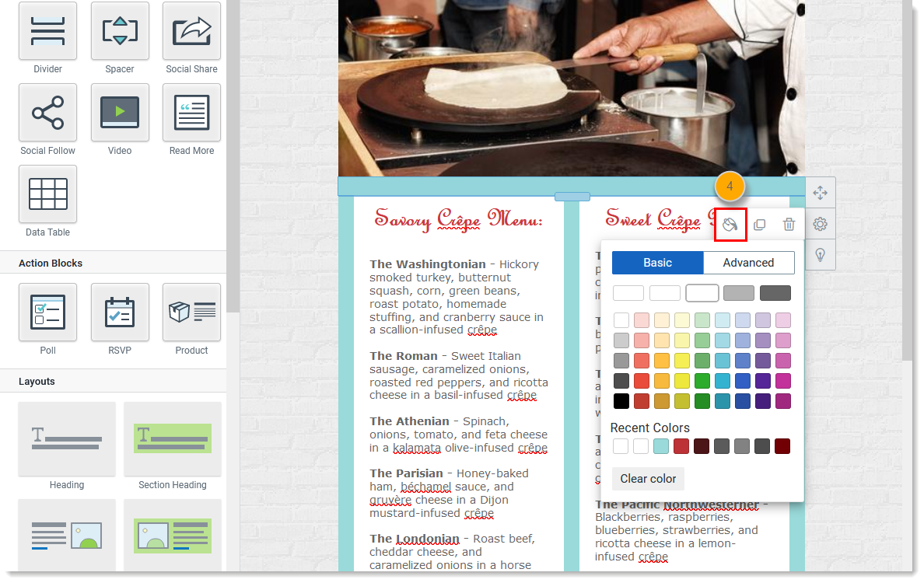The width and height of the screenshot is (924, 583).
Task: Switch to the Advanced color tab
Action: pyautogui.click(x=748, y=263)
